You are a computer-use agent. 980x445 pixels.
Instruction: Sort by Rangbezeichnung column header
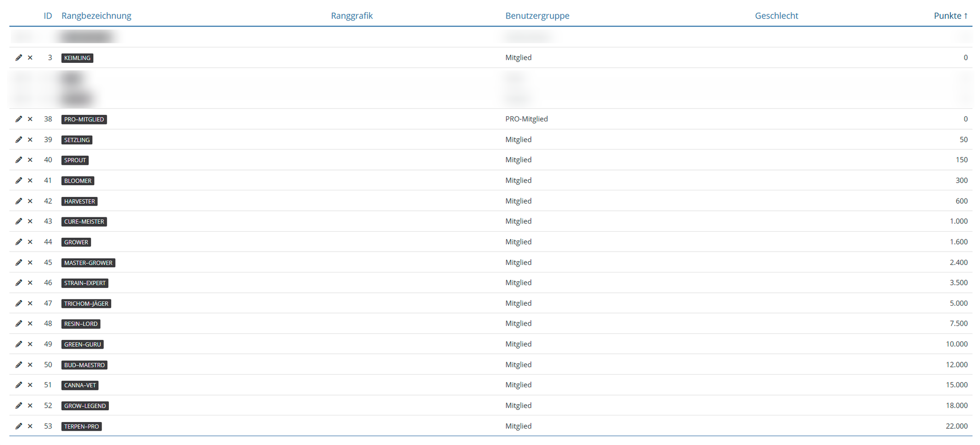coord(96,16)
